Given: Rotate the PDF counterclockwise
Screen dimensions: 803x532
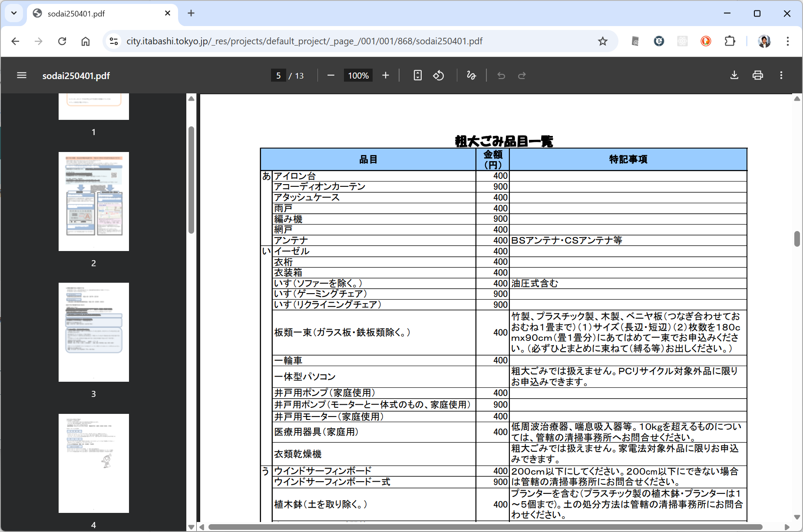Looking at the screenshot, I should pyautogui.click(x=439, y=76).
